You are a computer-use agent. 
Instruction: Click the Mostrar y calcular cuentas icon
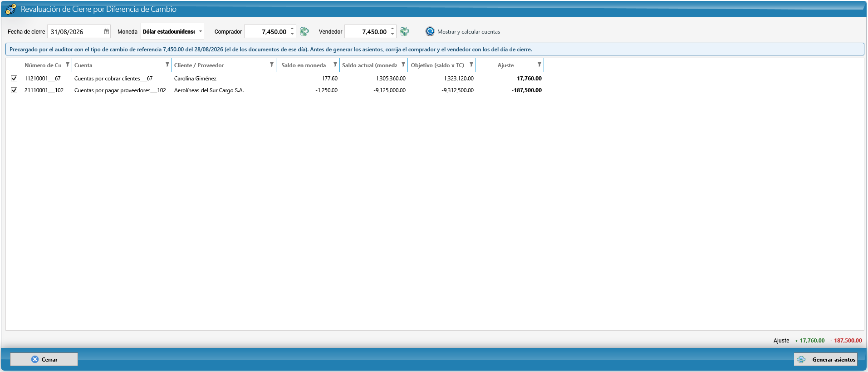point(430,31)
